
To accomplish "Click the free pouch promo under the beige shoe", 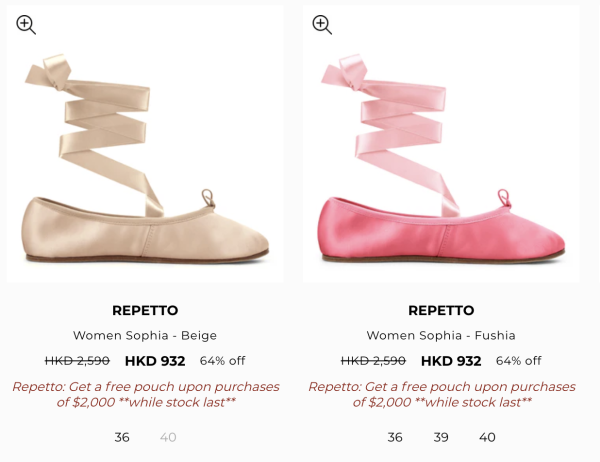I will coord(146,394).
